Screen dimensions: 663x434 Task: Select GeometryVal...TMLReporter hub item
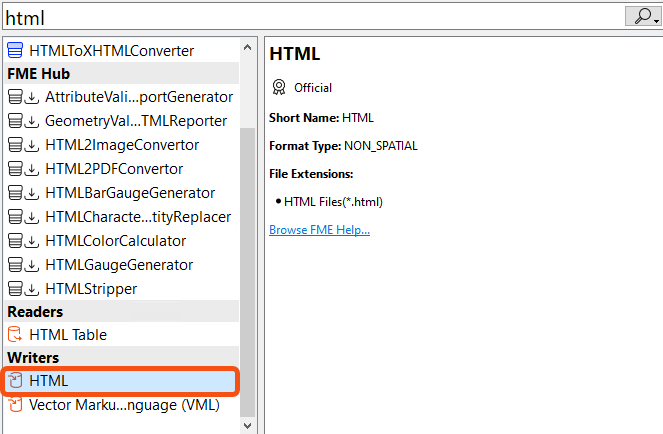(x=121, y=121)
